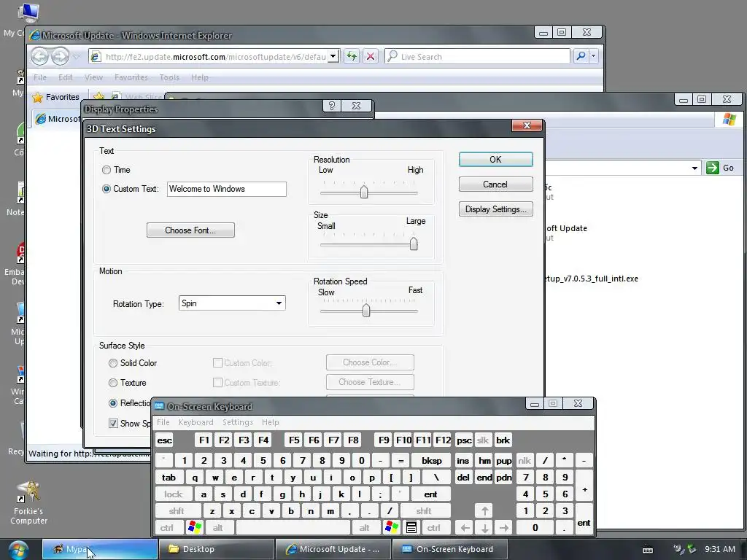Open the On-Screen Keyboard Help menu
747x560 pixels.
(x=270, y=422)
